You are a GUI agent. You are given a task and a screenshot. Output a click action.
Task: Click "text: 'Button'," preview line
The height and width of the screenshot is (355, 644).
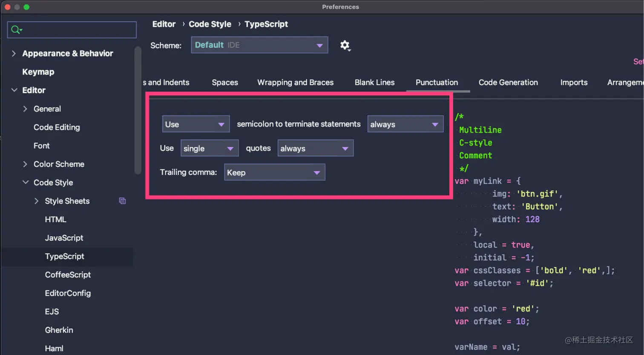[527, 206]
